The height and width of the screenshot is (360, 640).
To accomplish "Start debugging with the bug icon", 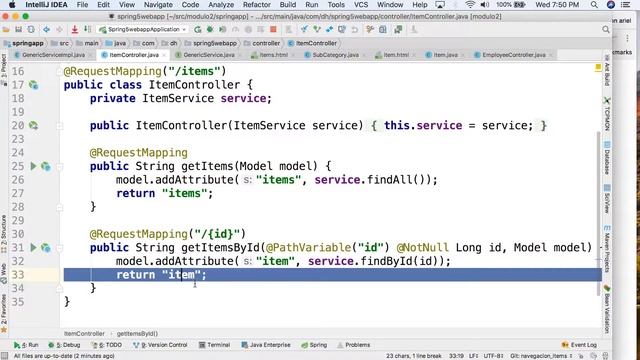I will click(x=210, y=29).
